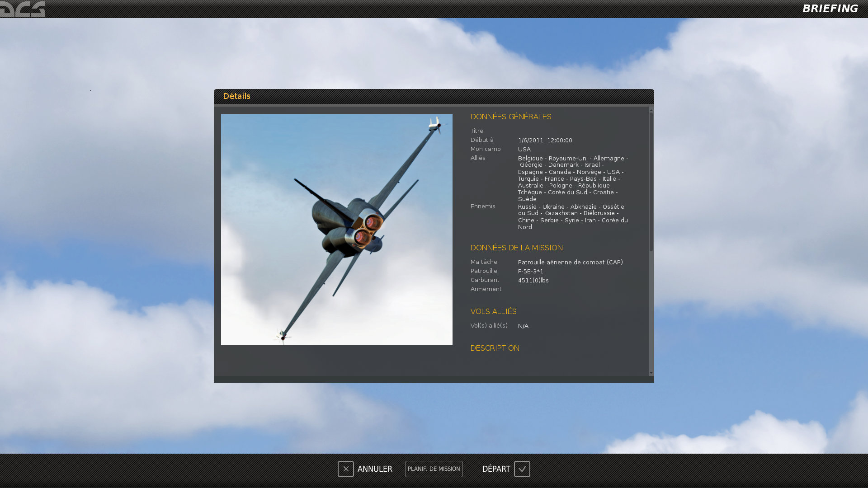Viewport: 868px width, 488px height.
Task: Click the 4511(0)lbs carburant value
Action: point(533,281)
